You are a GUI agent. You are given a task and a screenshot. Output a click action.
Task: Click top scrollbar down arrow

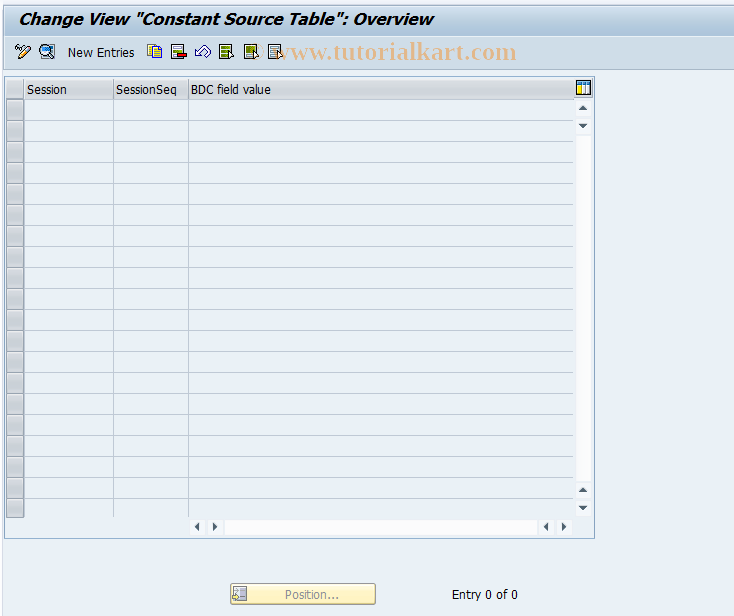click(x=583, y=125)
